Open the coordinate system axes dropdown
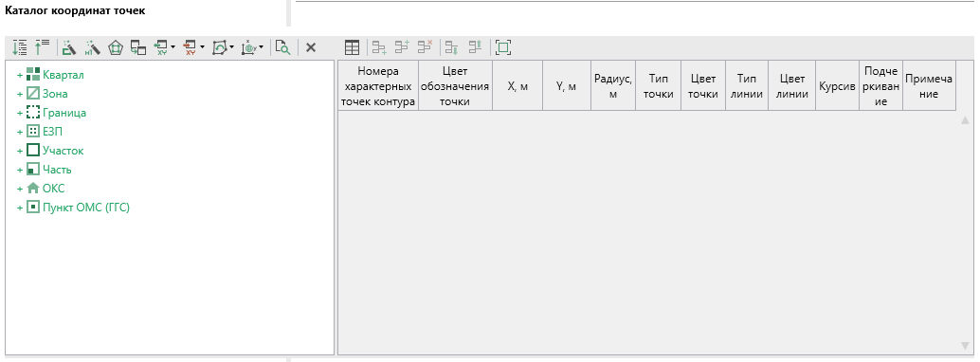Viewport: 980px width, 362px height. pyautogui.click(x=261, y=46)
